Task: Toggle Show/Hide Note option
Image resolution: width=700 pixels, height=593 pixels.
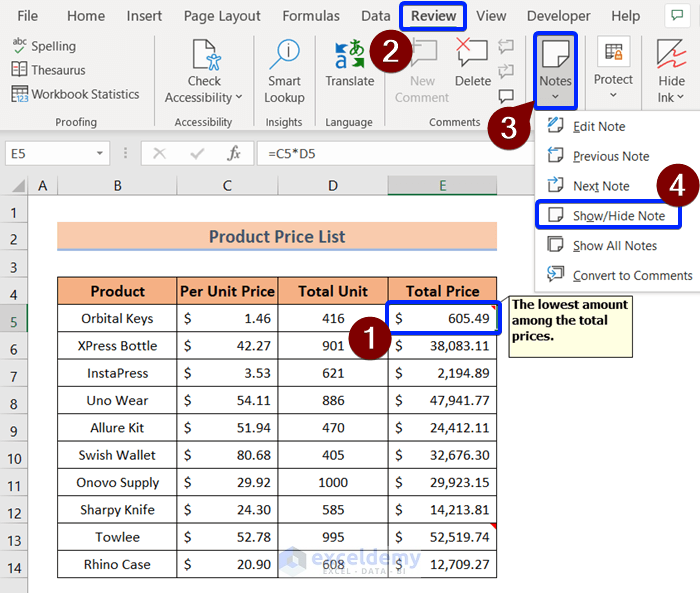Action: click(x=618, y=216)
